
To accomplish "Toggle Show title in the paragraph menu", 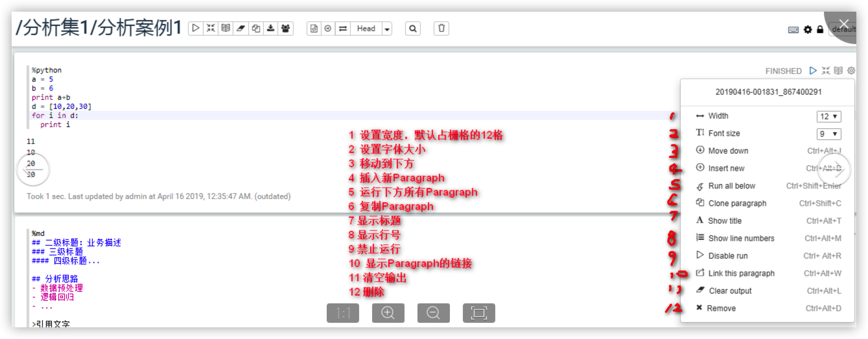I will 724,220.
